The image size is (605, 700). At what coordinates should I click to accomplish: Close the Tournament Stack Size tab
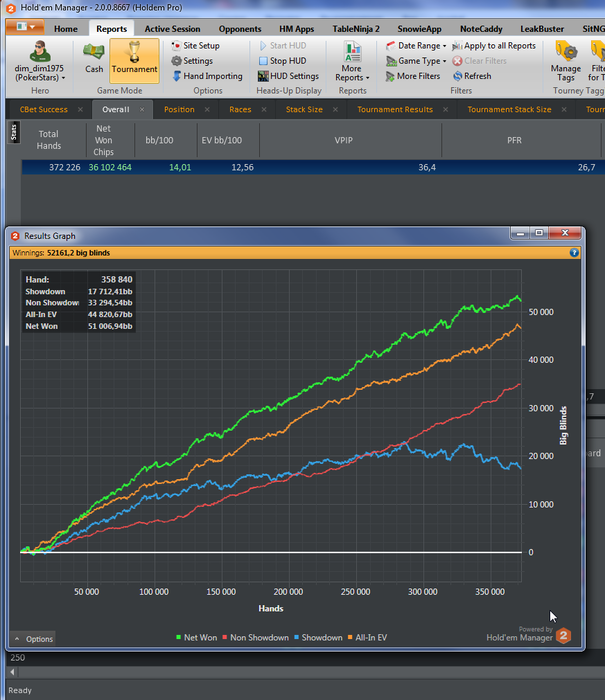click(x=564, y=109)
